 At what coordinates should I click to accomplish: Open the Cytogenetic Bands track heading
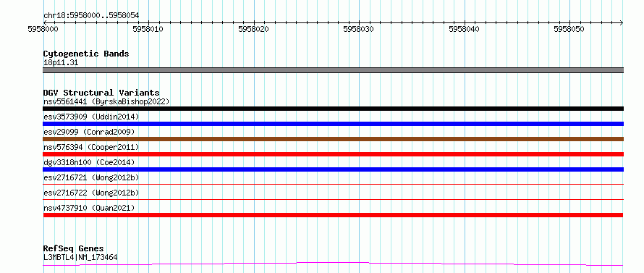click(86, 54)
